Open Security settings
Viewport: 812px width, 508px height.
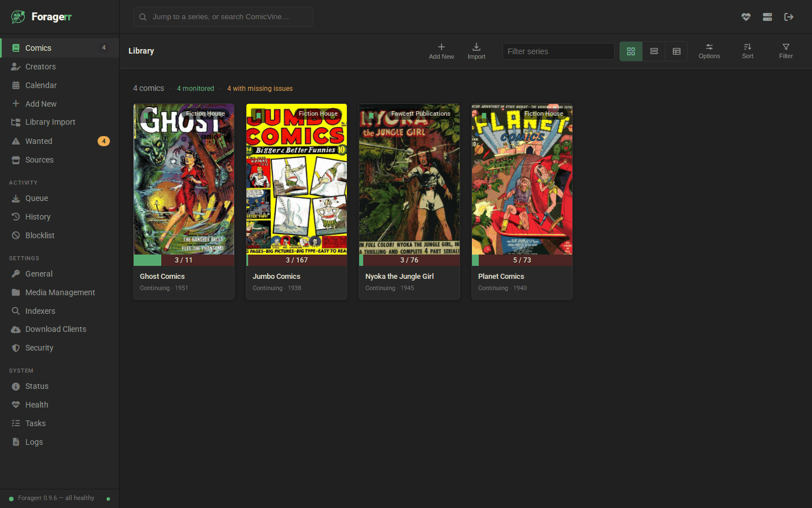(x=59, y=348)
